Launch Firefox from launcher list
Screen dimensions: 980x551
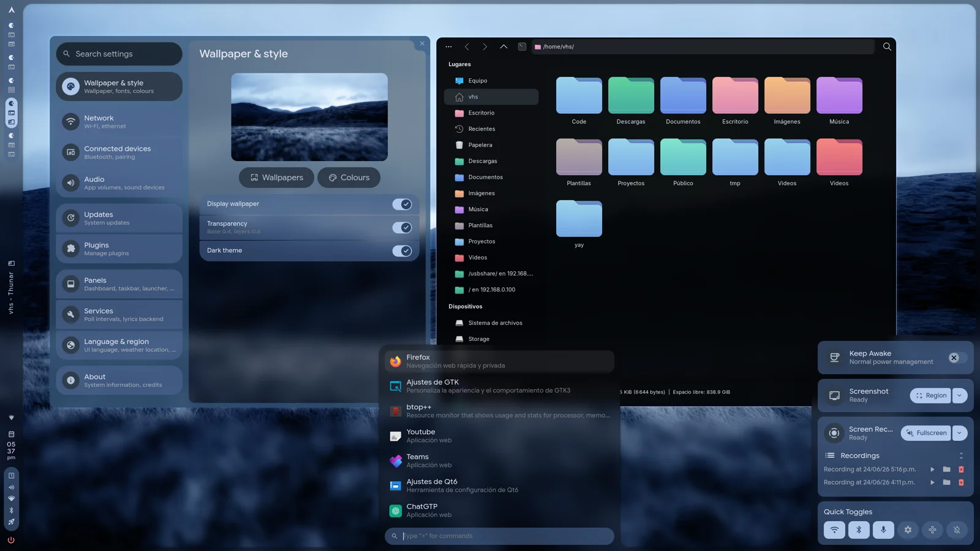click(x=499, y=361)
